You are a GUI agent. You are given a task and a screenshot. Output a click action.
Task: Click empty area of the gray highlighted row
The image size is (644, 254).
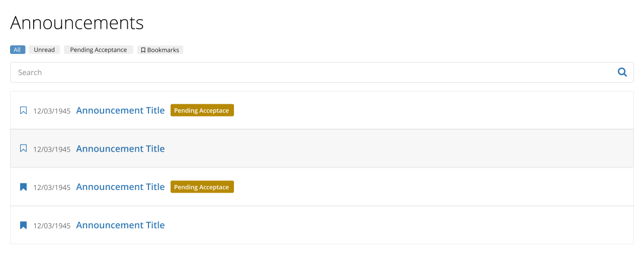[397, 149]
